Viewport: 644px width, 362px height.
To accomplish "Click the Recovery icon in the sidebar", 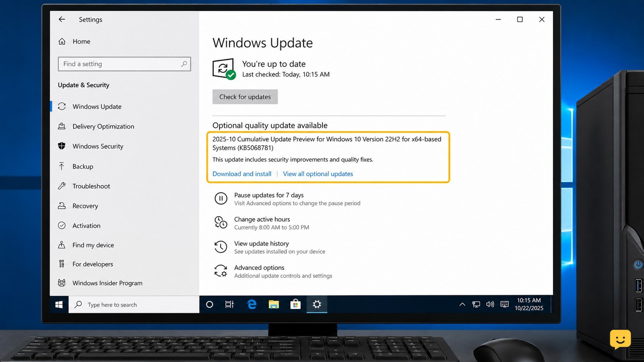I will click(x=62, y=206).
